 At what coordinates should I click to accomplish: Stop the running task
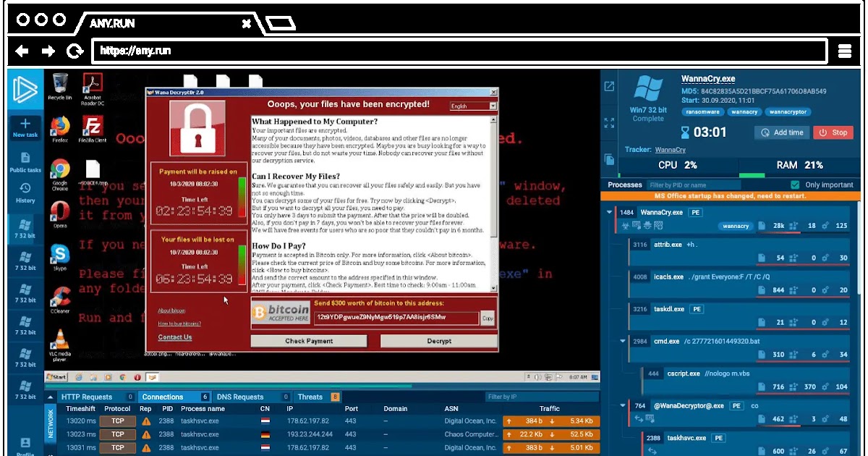(833, 132)
